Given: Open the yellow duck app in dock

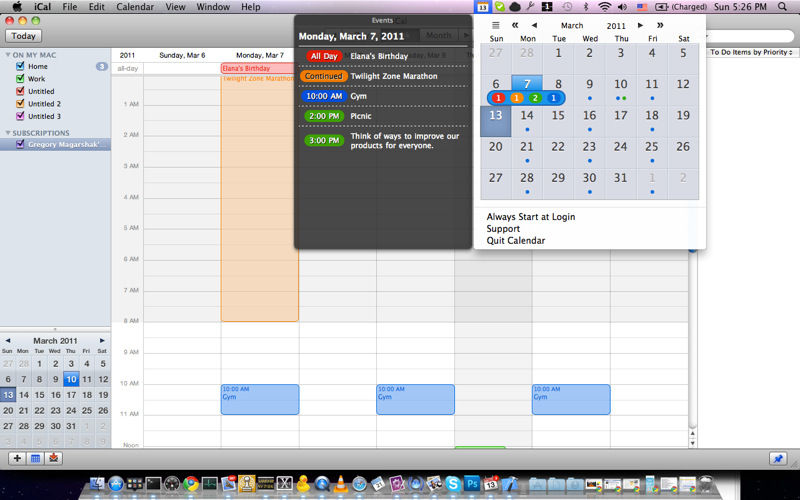Looking at the screenshot, I should (x=303, y=483).
